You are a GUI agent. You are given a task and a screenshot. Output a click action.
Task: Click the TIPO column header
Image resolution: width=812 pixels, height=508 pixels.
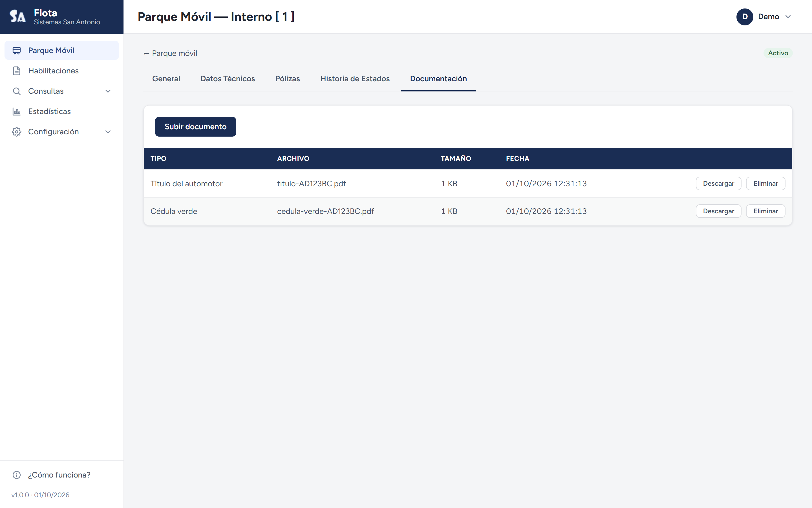point(158,159)
